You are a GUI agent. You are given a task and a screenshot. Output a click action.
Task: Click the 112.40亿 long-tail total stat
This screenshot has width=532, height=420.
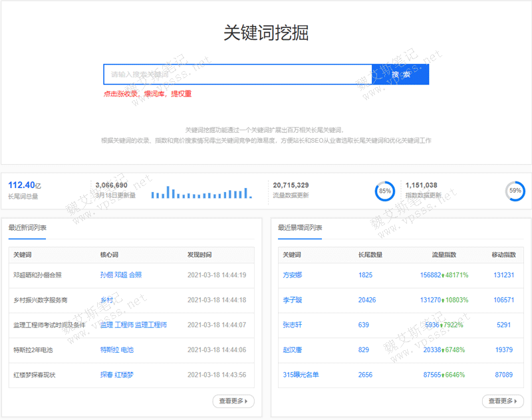25,185
